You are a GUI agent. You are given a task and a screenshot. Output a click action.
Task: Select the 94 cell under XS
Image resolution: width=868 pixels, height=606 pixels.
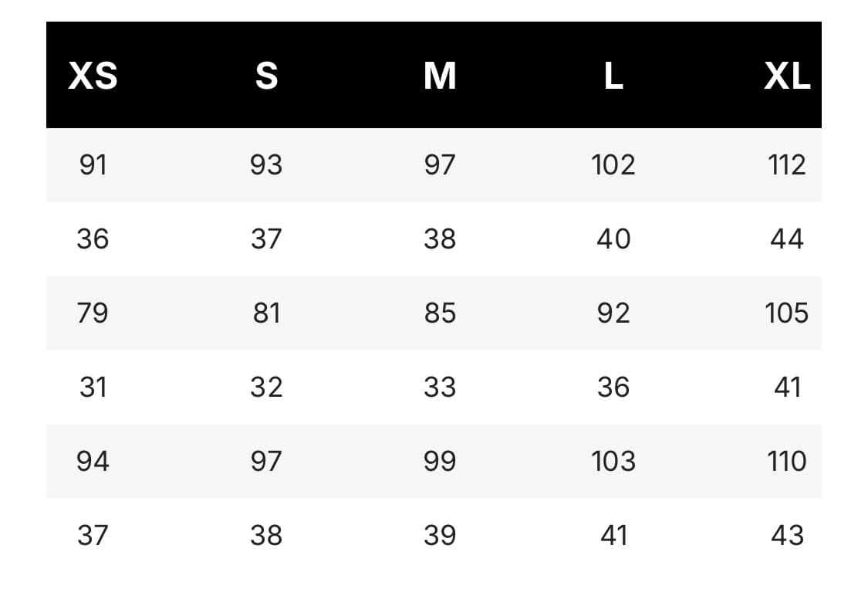point(93,462)
